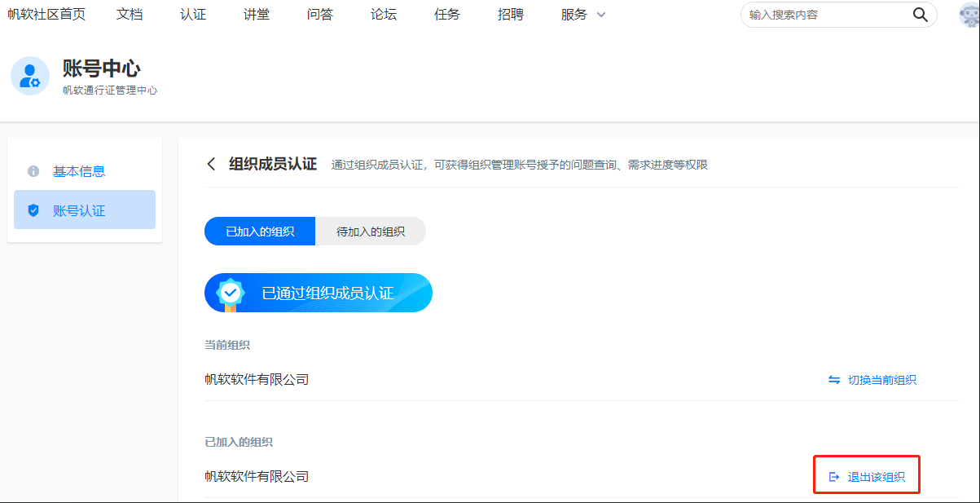Open 帆软社区首页 link

click(x=46, y=15)
